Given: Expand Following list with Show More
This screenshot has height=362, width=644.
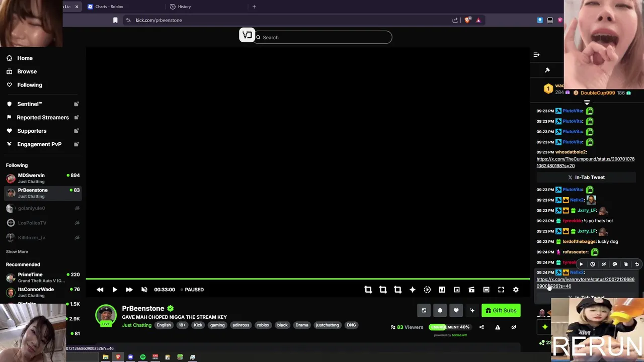Looking at the screenshot, I should 17,251.
